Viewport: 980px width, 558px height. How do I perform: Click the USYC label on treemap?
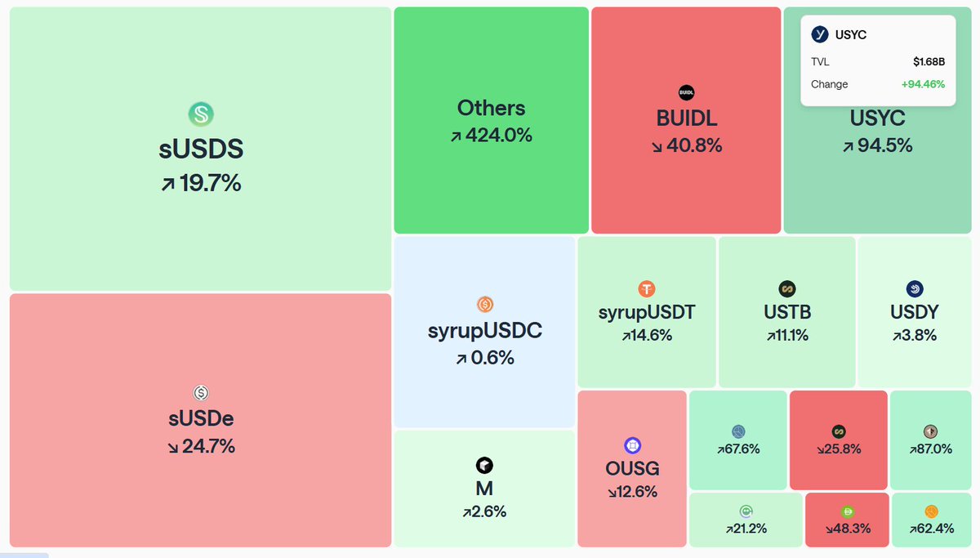(877, 119)
